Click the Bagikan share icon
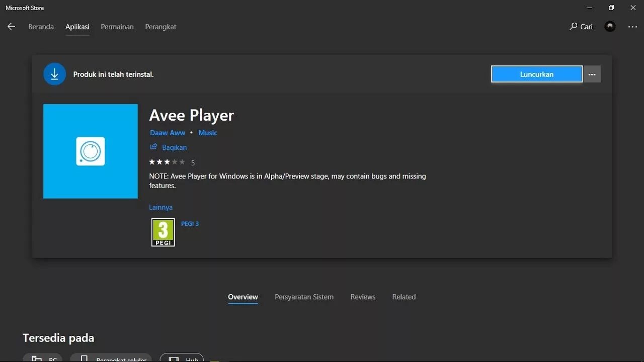This screenshot has height=362, width=644. click(153, 147)
